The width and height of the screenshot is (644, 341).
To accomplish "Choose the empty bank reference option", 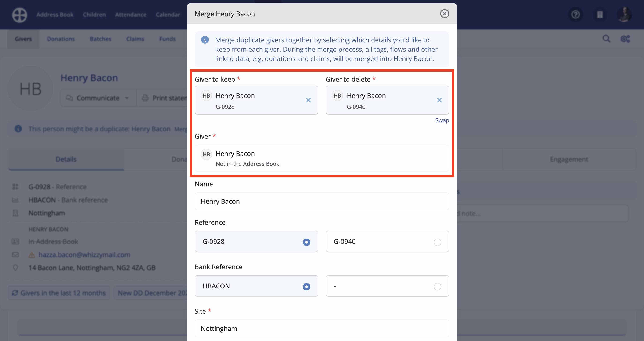I will [437, 287].
